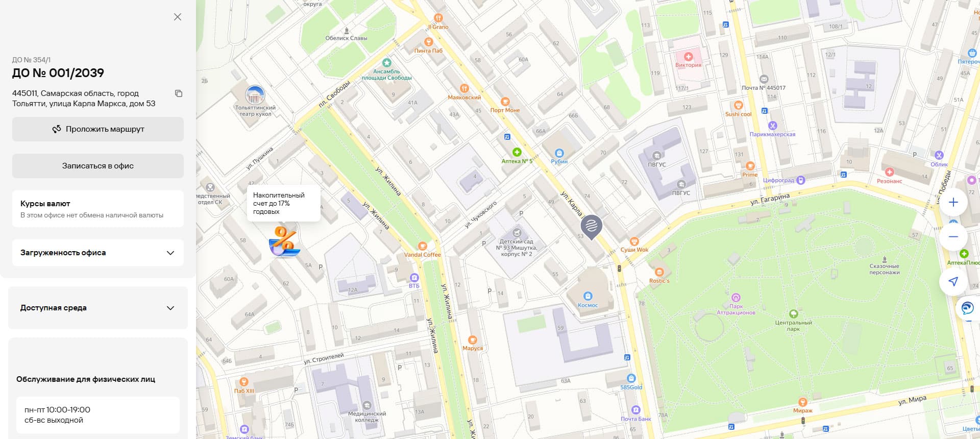Copy the office address with the copy icon
980x439 pixels.
pyautogui.click(x=179, y=93)
